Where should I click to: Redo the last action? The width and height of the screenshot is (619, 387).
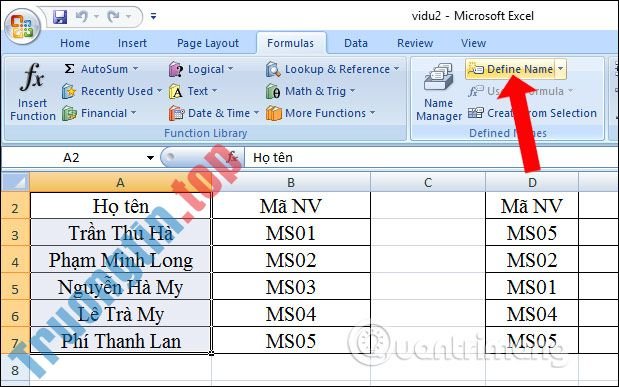113,17
